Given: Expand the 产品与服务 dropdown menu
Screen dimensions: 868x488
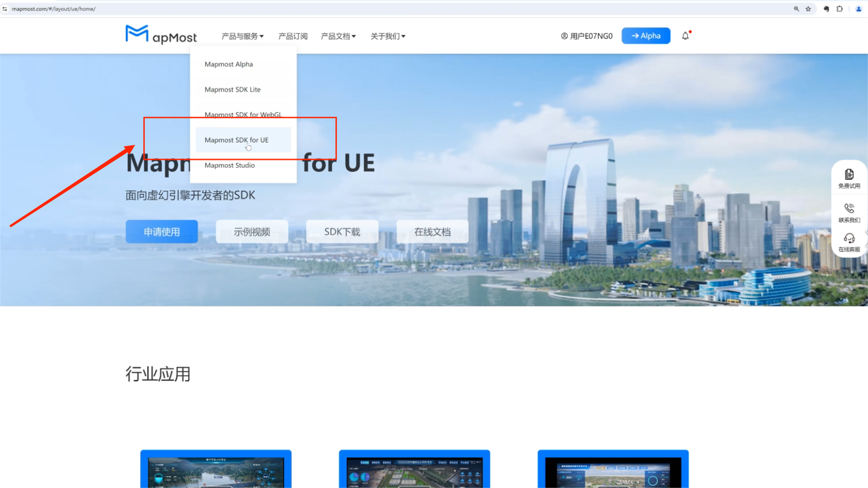Looking at the screenshot, I should [242, 36].
